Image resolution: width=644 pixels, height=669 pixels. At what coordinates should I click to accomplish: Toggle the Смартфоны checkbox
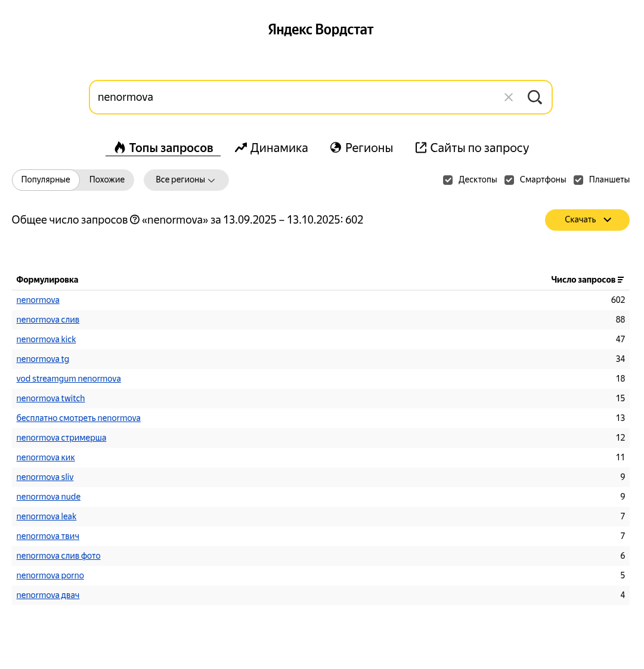pyautogui.click(x=509, y=180)
